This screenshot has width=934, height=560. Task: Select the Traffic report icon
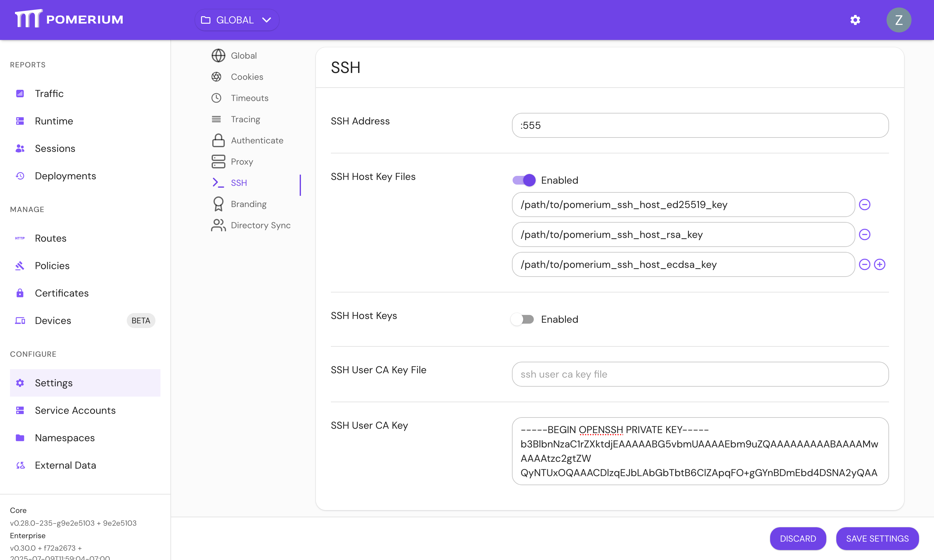pyautogui.click(x=20, y=93)
